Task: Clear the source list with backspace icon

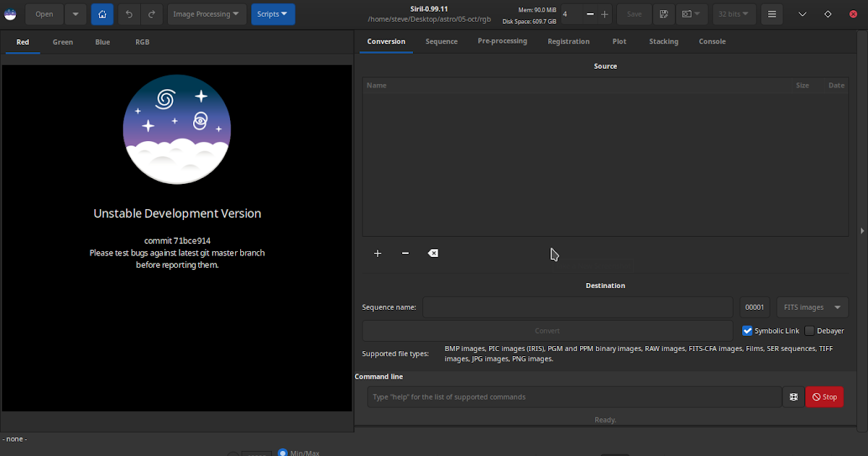Action: pyautogui.click(x=433, y=253)
